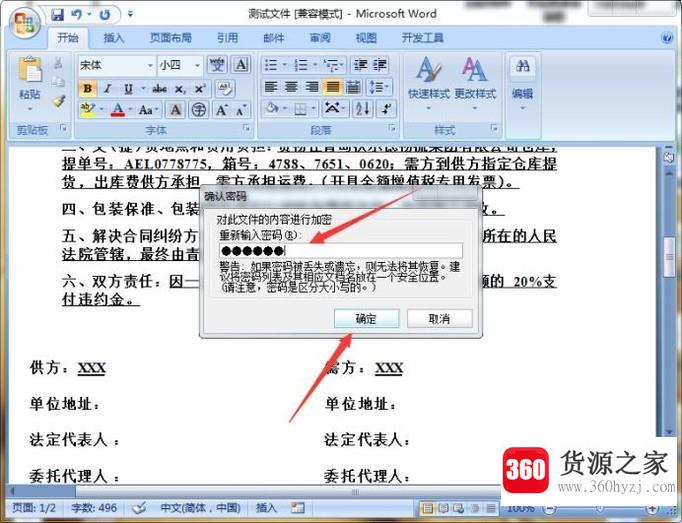Select the Format Painter brush

[x=58, y=101]
